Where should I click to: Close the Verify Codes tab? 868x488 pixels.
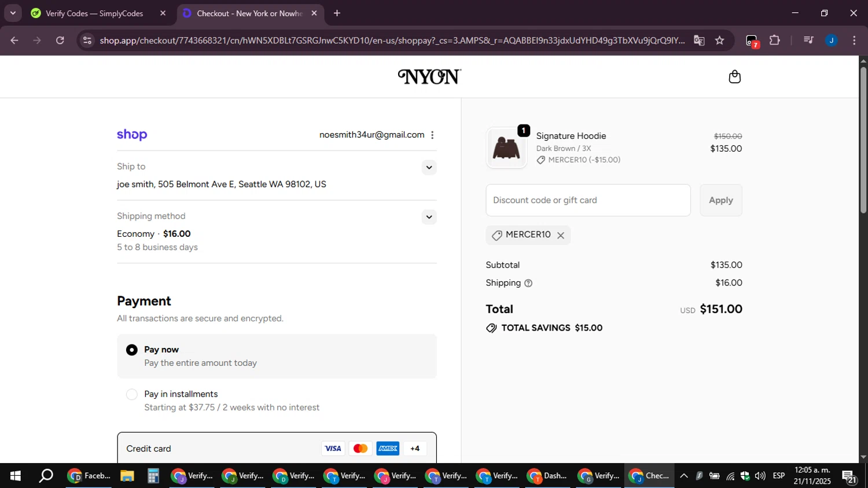163,13
